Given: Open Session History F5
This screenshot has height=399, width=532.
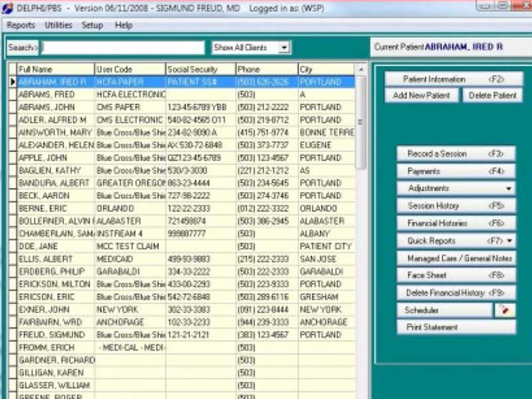Looking at the screenshot, I should [456, 205].
